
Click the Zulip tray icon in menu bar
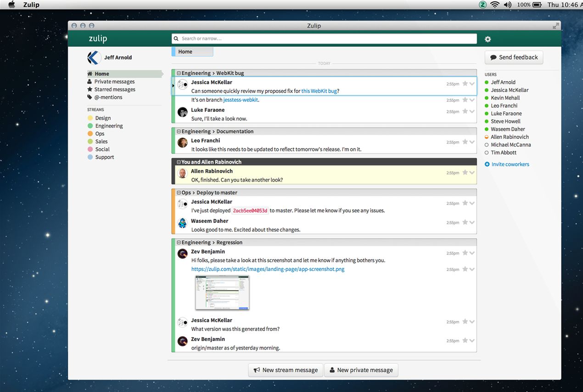point(482,5)
